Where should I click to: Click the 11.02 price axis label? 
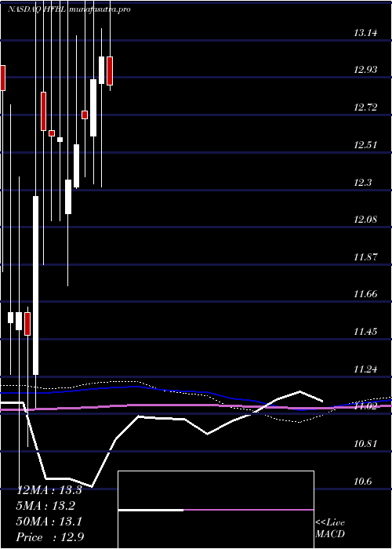(x=365, y=406)
